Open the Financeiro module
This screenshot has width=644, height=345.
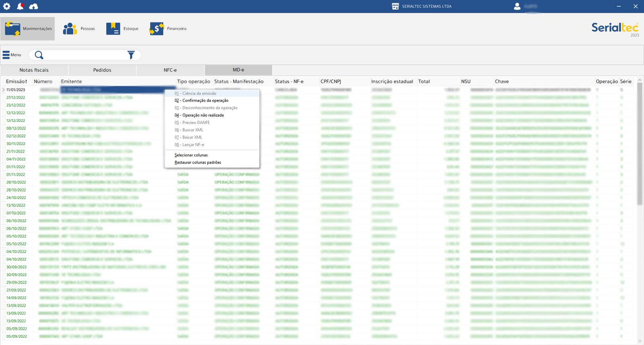[168, 29]
